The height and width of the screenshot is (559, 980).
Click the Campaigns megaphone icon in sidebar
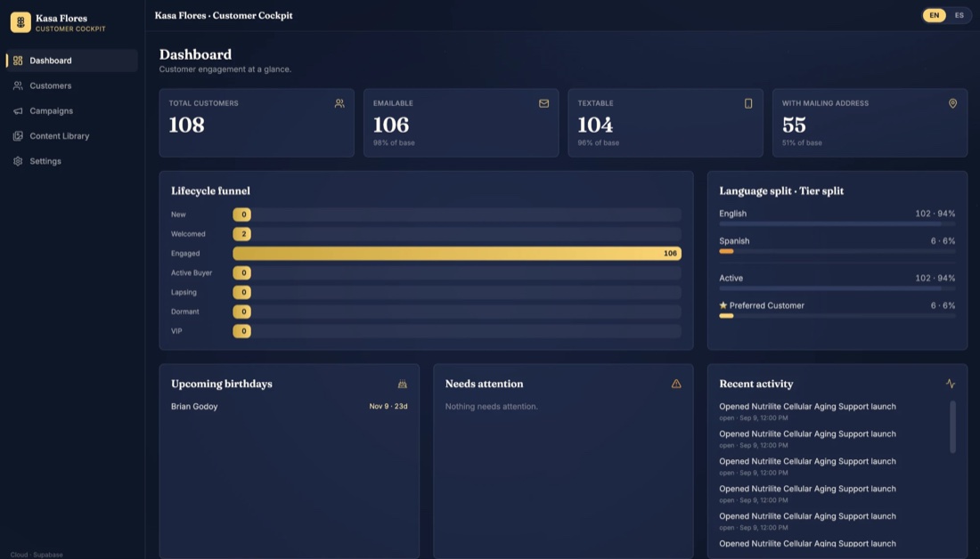click(x=18, y=111)
